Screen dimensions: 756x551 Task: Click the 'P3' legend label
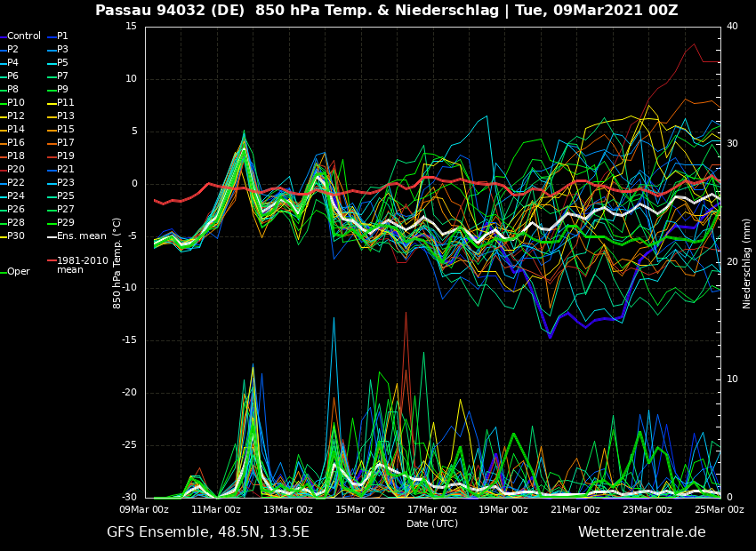62,49
